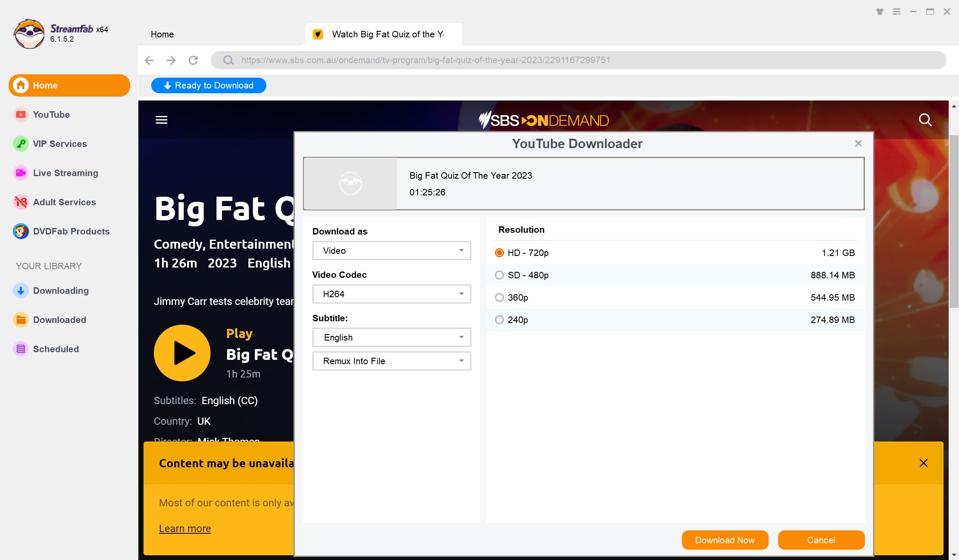Dismiss the content unavailable banner

click(923, 463)
